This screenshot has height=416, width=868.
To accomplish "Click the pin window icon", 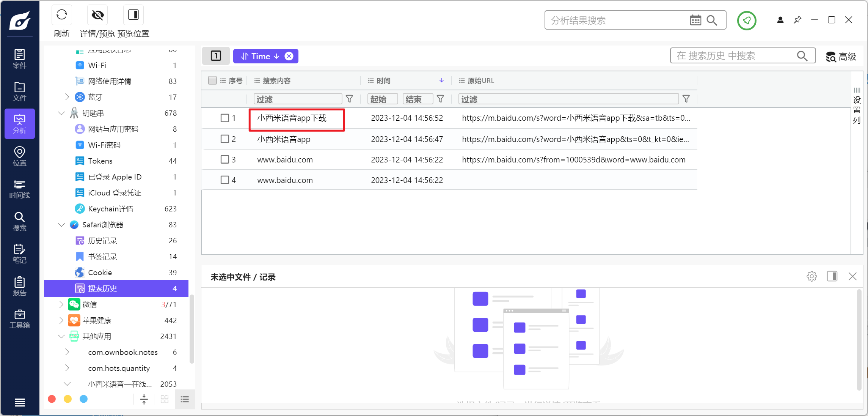I will (797, 20).
